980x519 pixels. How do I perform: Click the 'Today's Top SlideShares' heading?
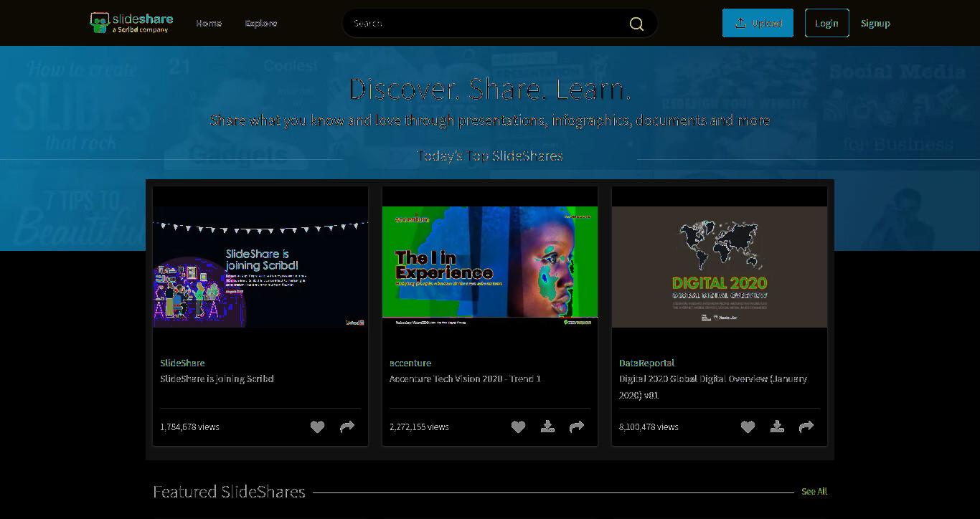(x=490, y=156)
